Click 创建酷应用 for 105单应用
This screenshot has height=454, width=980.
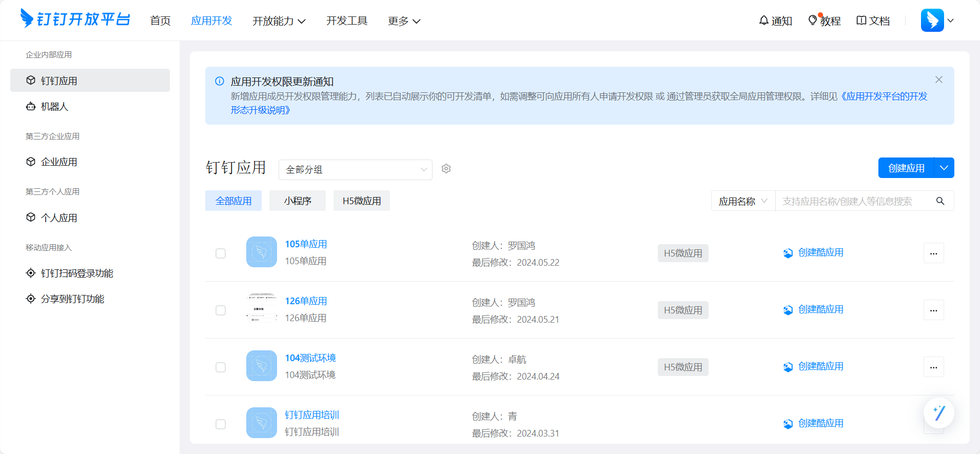(821, 252)
